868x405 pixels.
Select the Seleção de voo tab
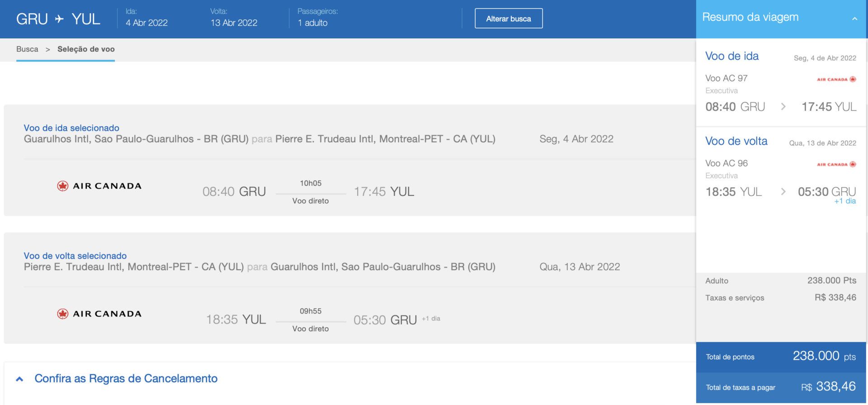point(86,49)
